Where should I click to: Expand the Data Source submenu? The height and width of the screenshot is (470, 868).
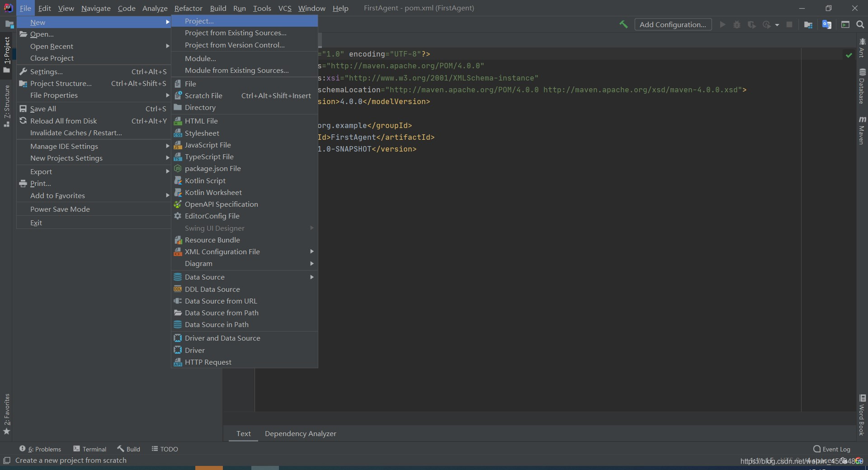click(244, 277)
